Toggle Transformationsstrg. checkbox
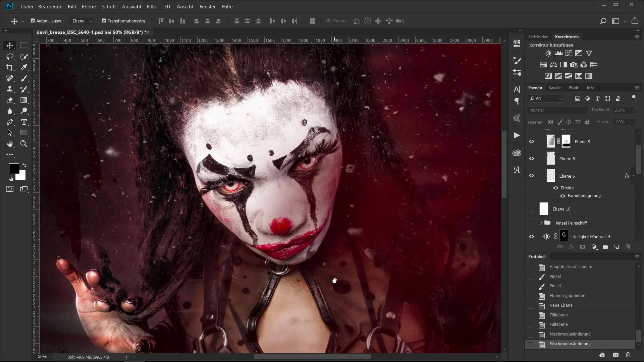 tap(104, 21)
